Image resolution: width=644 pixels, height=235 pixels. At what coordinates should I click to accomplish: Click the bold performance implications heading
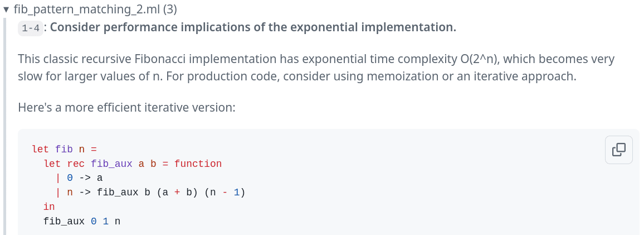pyautogui.click(x=253, y=28)
